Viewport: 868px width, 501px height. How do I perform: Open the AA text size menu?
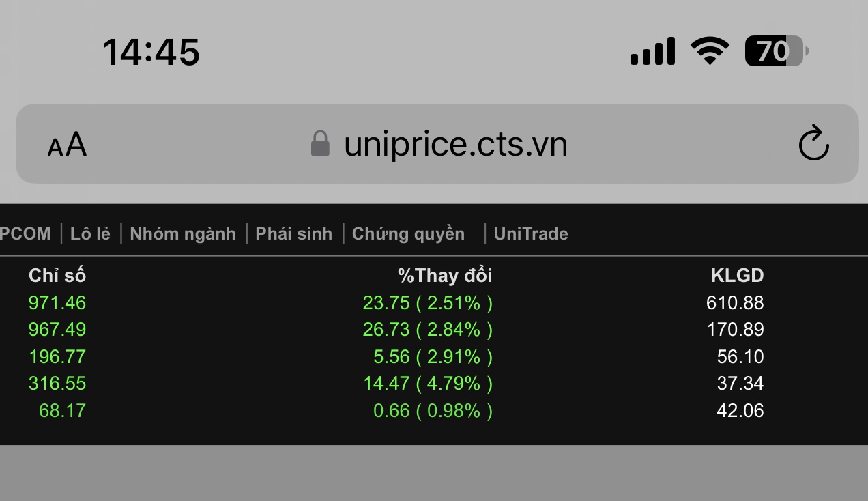pyautogui.click(x=67, y=145)
